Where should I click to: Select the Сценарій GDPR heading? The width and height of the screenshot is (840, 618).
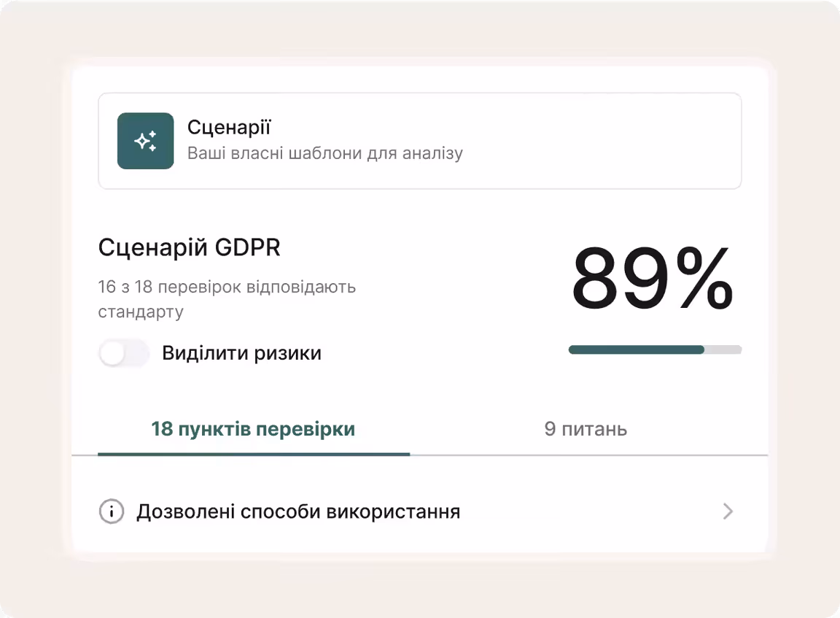(190, 247)
